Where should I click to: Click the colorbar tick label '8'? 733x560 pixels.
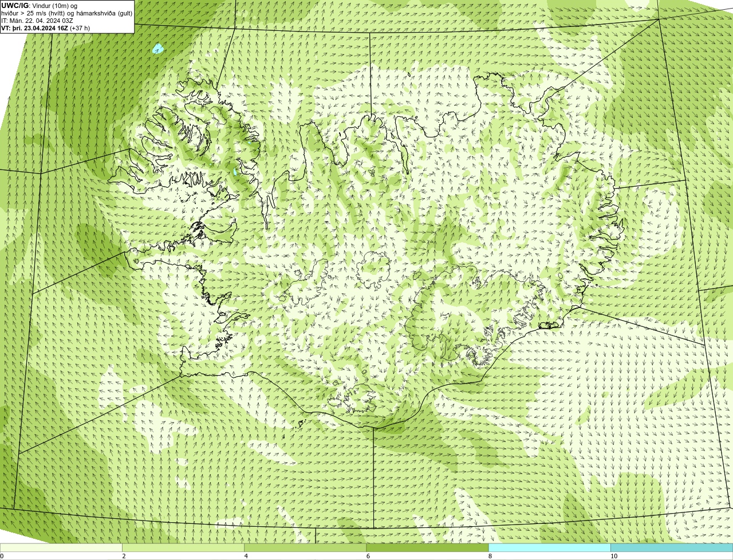(x=490, y=556)
